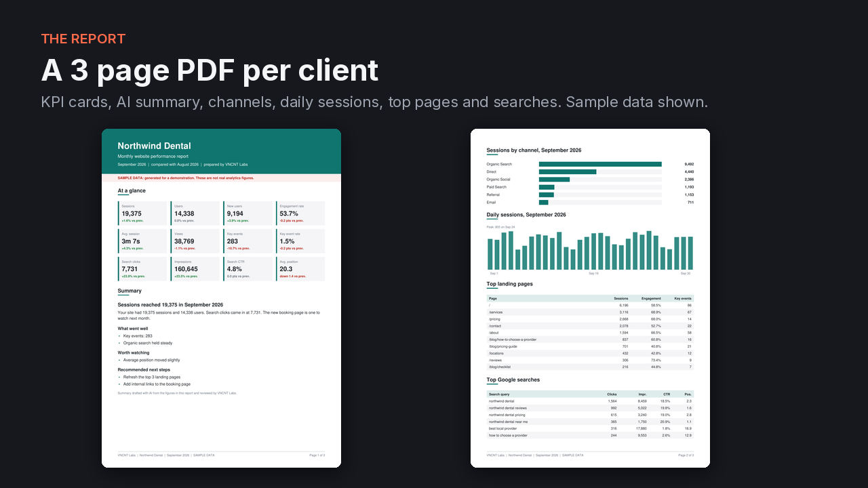Click the Sessions 19,375 KPI card
Viewport: 868px width, 488px height.
pyautogui.click(x=142, y=213)
